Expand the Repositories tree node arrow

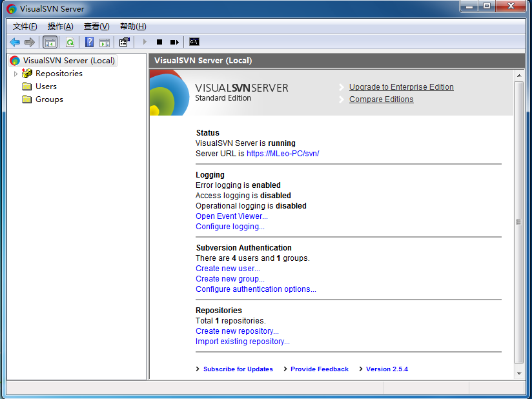click(x=15, y=74)
